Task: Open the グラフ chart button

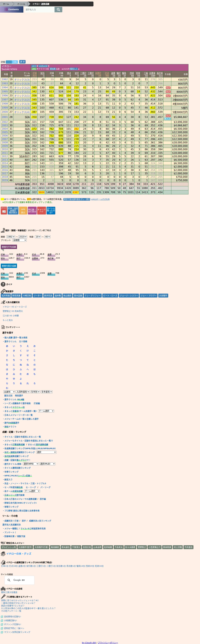Action: (x=4, y=210)
